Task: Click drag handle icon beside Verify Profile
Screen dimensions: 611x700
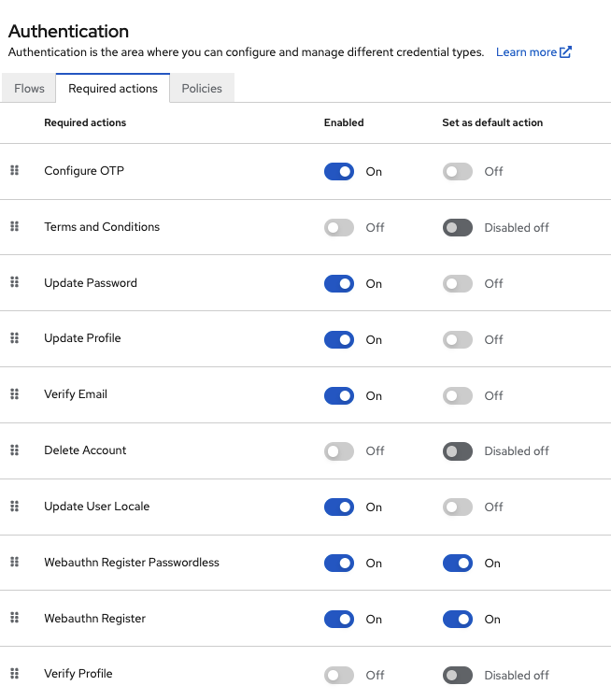Action: (x=14, y=674)
